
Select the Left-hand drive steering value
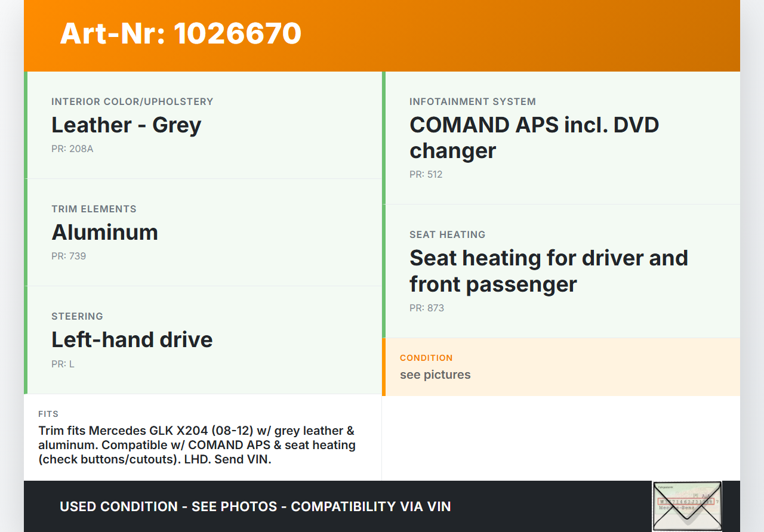point(132,340)
